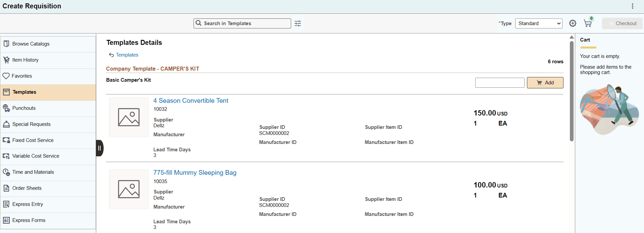Click the 100.00 USD price
This screenshot has height=233, width=644.
[490, 185]
